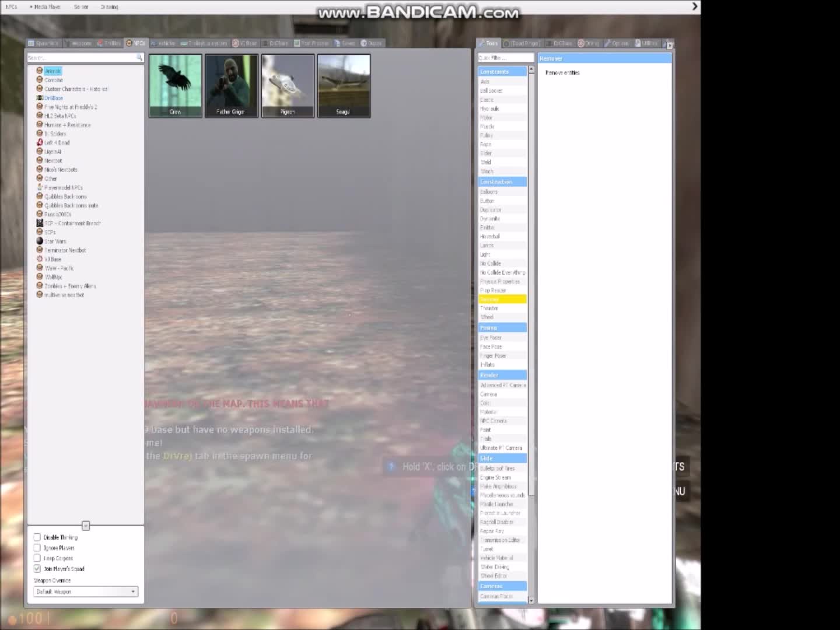Open the VJ Base gear icon in the tree
The height and width of the screenshot is (630, 840).
(x=40, y=259)
